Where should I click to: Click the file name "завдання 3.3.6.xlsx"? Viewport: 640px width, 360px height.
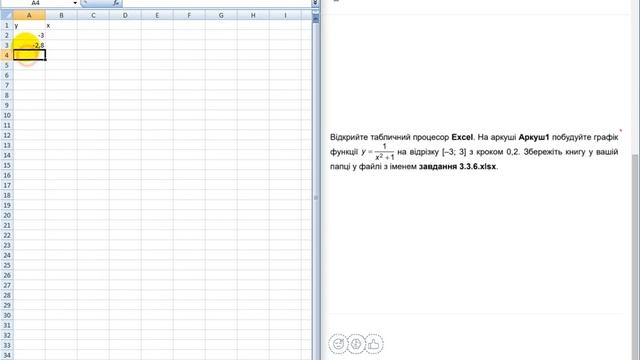tap(457, 167)
